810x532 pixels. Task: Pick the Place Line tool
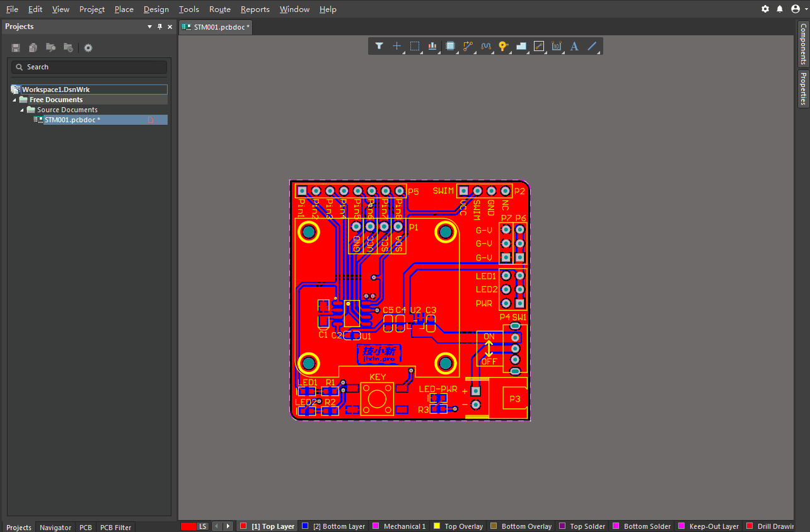[592, 46]
